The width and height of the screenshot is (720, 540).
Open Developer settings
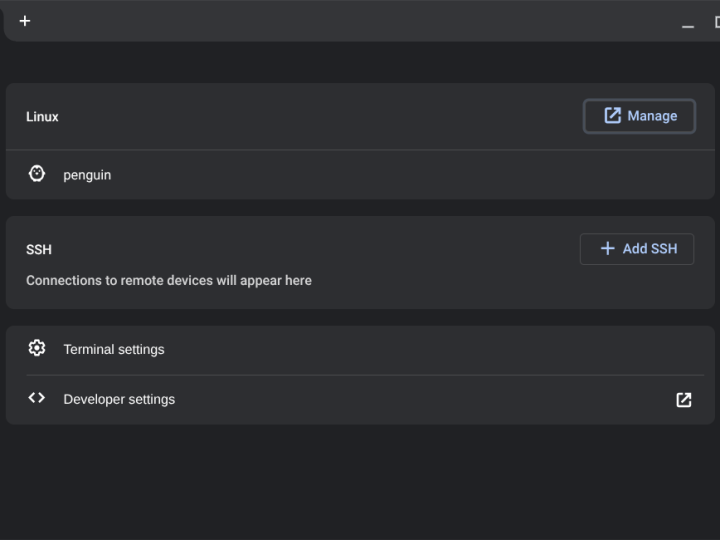pos(119,399)
